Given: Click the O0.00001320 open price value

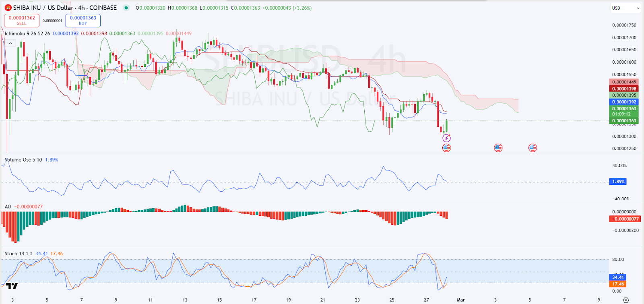Looking at the screenshot, I should 151,8.
